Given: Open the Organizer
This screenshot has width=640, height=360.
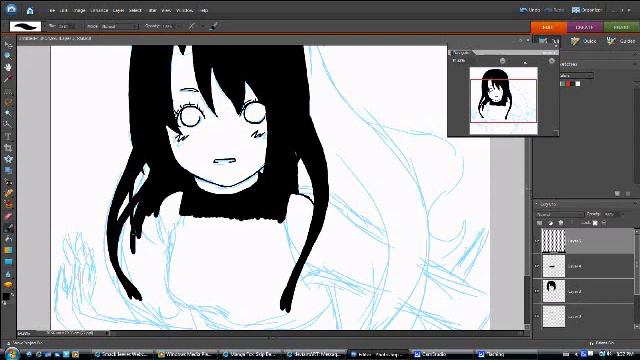Looking at the screenshot, I should click(x=587, y=10).
